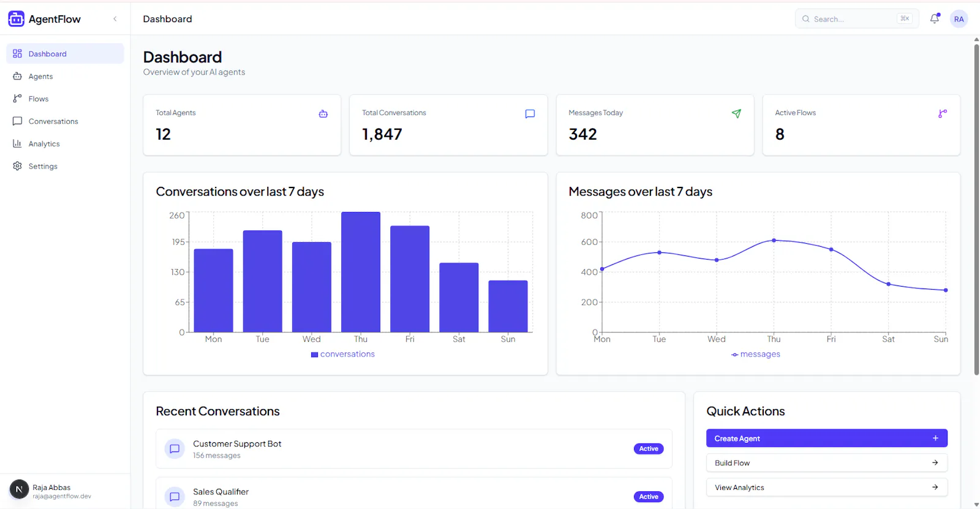Viewport: 980px width, 509px height.
Task: Open the RA user avatar menu
Action: coord(959,19)
